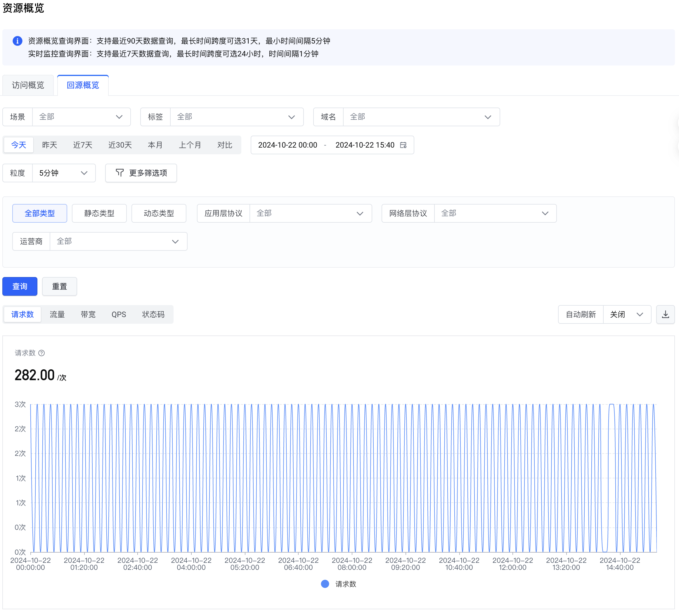Choose the 昨天 time range
Viewport: 679px width, 616px height.
click(x=50, y=145)
